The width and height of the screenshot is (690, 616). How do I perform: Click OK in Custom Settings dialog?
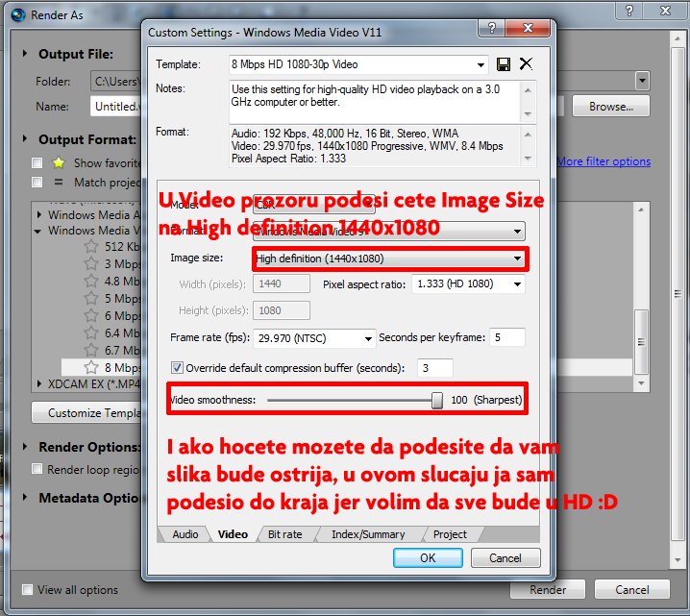428,558
